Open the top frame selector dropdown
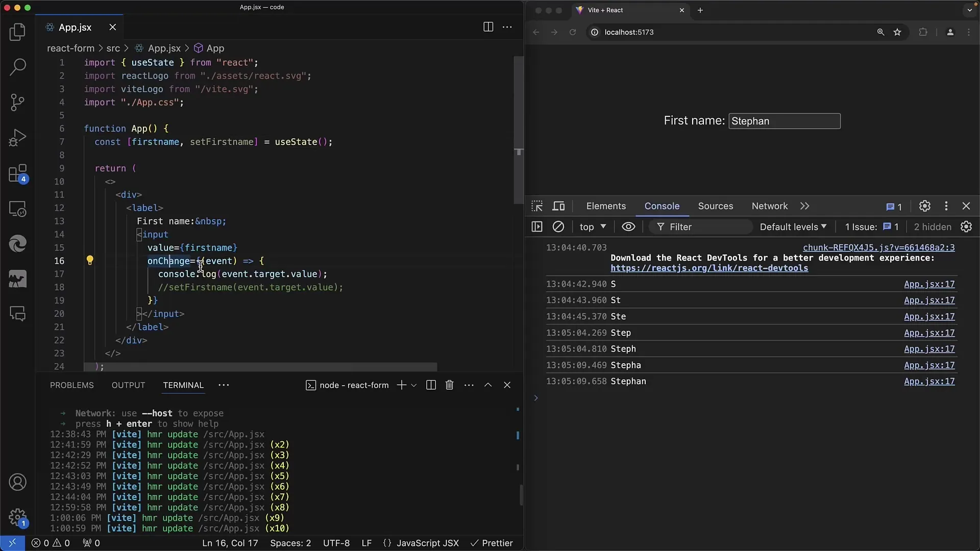This screenshot has height=551, width=980. [x=592, y=227]
